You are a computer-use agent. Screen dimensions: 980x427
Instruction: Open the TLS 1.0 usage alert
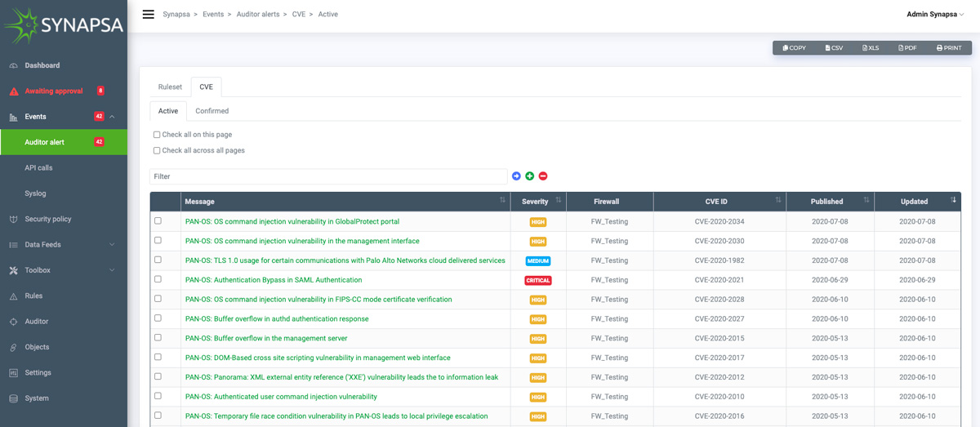[x=345, y=260]
